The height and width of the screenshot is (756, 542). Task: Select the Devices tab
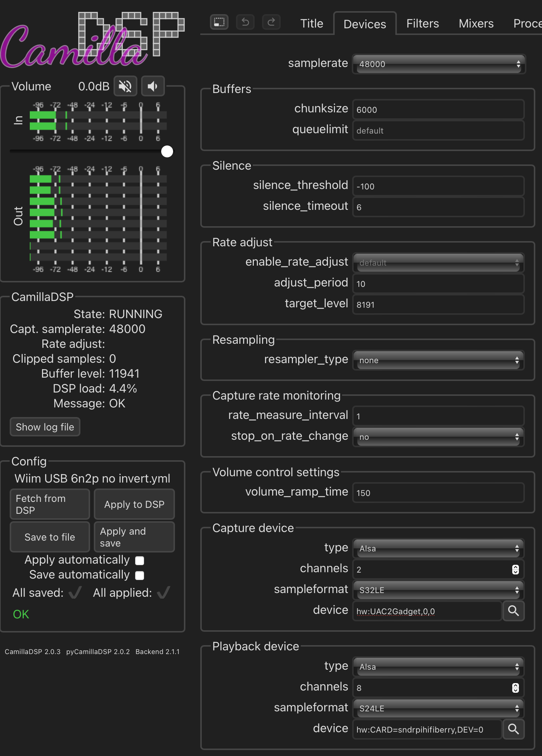(x=365, y=24)
